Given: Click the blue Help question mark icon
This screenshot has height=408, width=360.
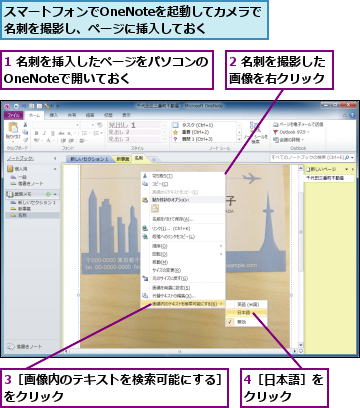Looking at the screenshot, I should point(353,115).
